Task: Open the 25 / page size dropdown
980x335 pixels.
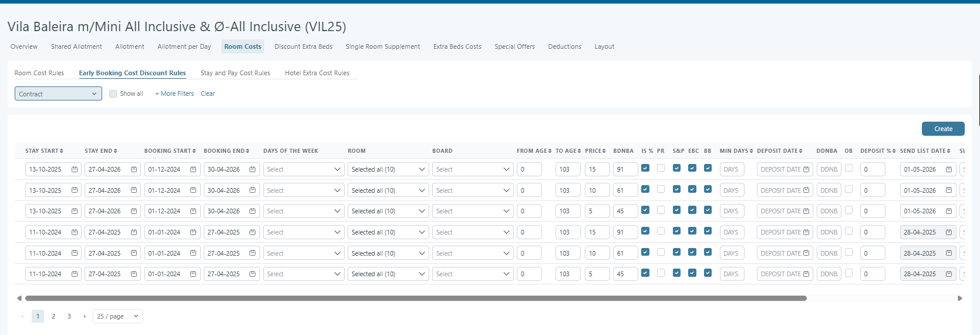Action: tap(117, 316)
